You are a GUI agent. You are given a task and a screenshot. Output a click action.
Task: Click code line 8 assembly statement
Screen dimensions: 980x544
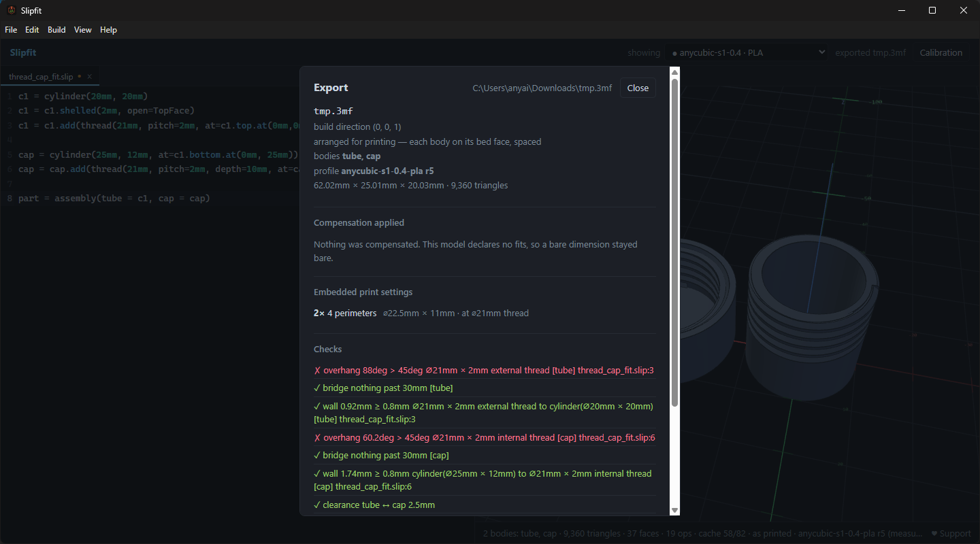tap(114, 199)
